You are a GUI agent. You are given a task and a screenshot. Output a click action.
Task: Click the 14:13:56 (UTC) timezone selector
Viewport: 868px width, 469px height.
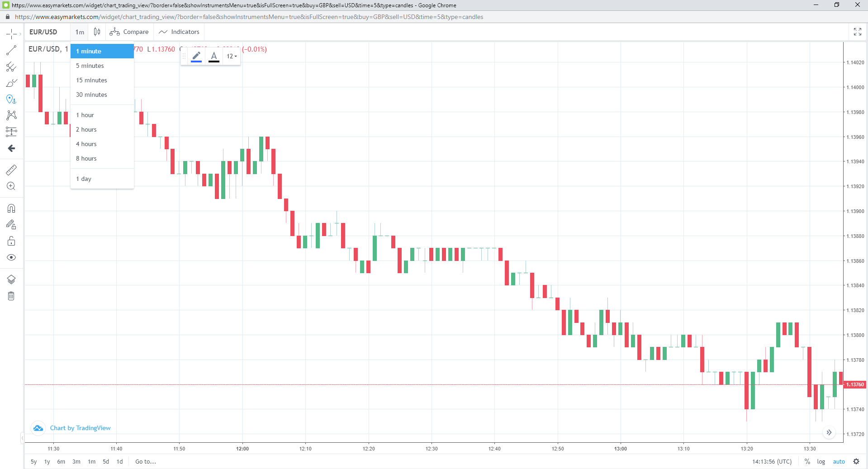coord(772,462)
